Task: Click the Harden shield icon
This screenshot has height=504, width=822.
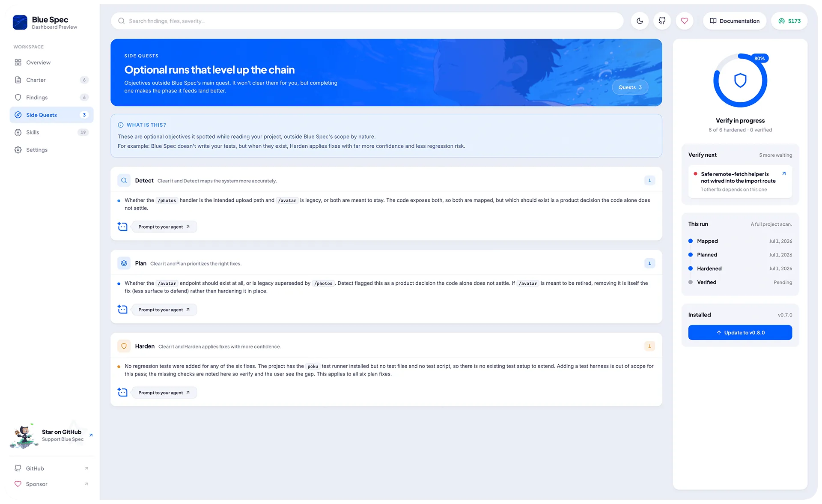Action: (124, 346)
